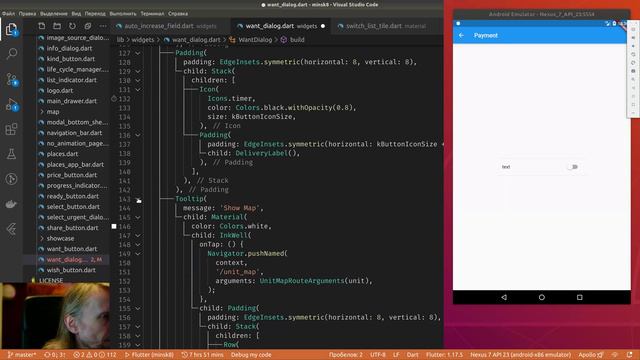The height and width of the screenshot is (360, 640).
Task: Click the widgets breadcrumb segment
Action: pos(142,40)
